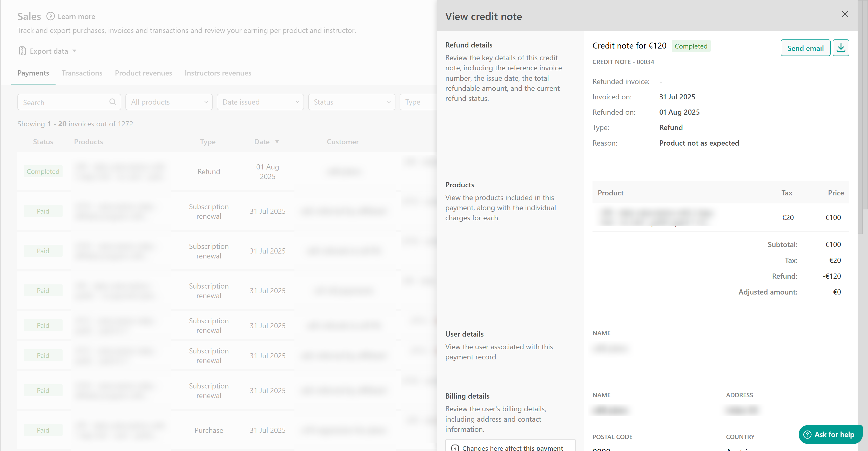
Task: Switch to the Product revenues tab
Action: coord(143,73)
